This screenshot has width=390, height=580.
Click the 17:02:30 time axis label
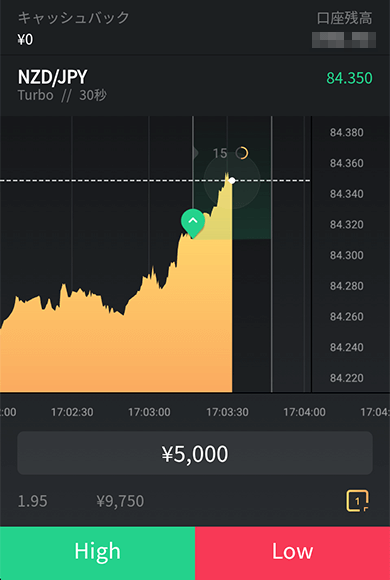[72, 412]
